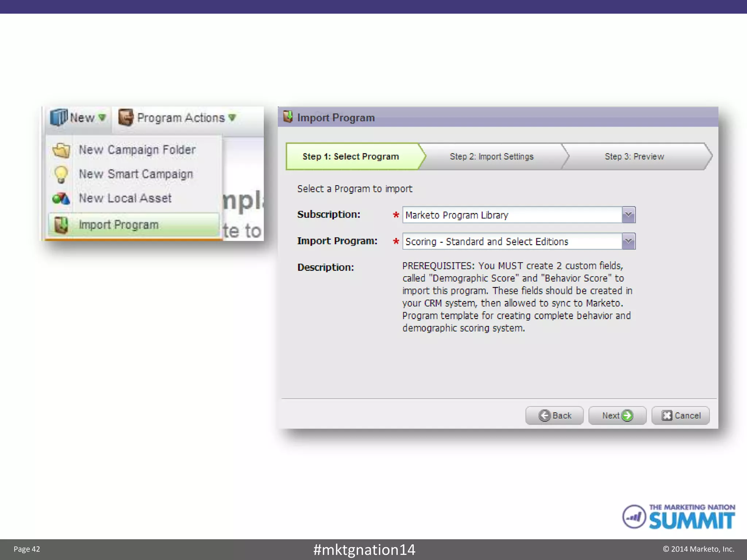This screenshot has width=747, height=560.
Task: Choose New Smart Campaign
Action: (x=133, y=174)
